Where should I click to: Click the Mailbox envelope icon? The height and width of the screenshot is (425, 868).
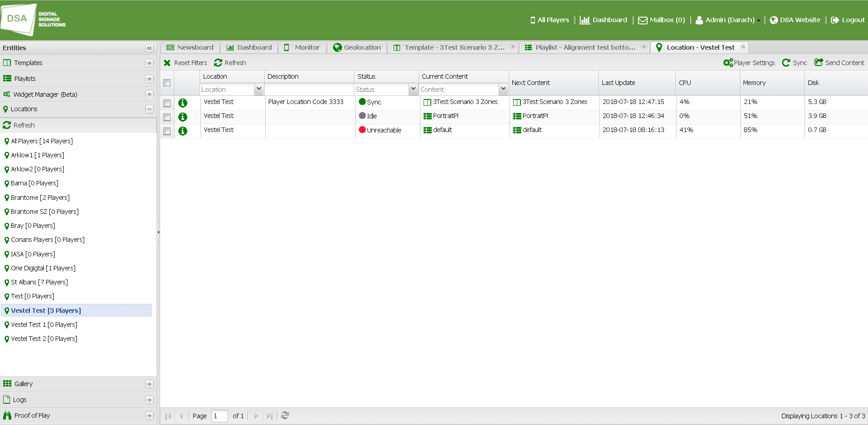pos(643,20)
